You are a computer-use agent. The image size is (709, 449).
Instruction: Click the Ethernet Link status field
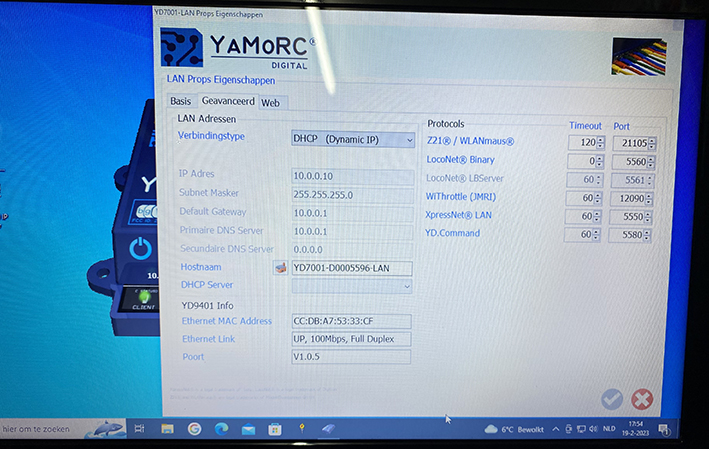coord(352,339)
